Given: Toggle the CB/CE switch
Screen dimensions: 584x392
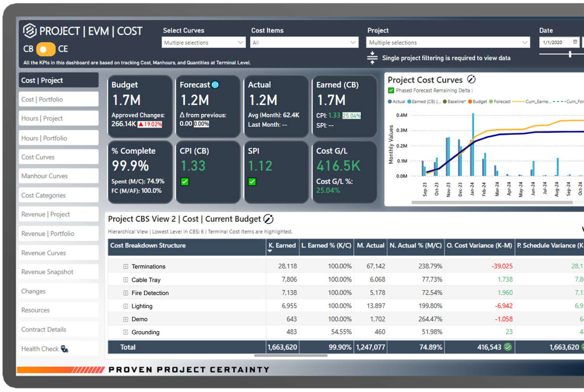Looking at the screenshot, I should coord(46,49).
